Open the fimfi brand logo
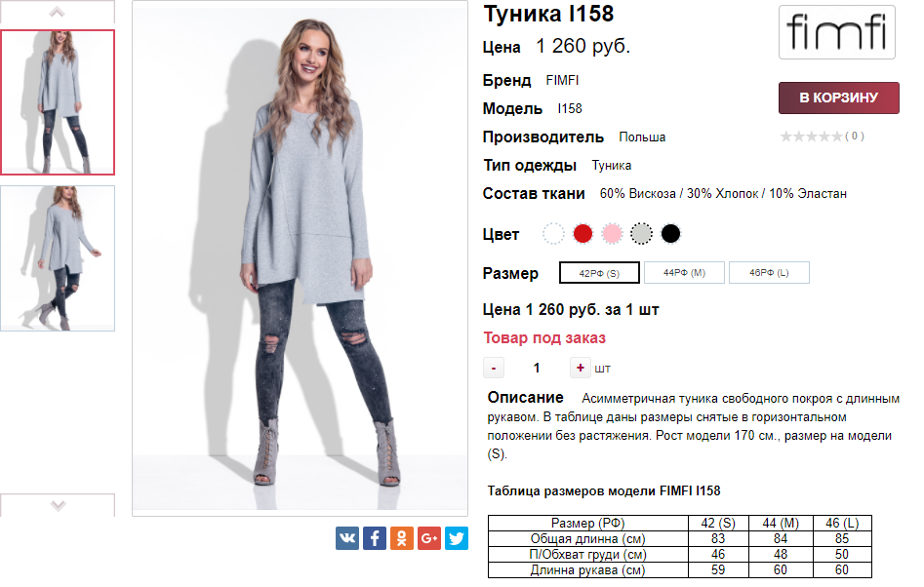Image resolution: width=924 pixels, height=587 pixels. (837, 32)
